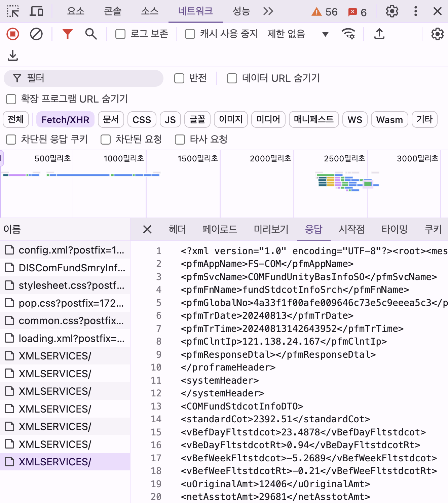Close the request detail pane
The image size is (448, 503).
[x=147, y=229]
